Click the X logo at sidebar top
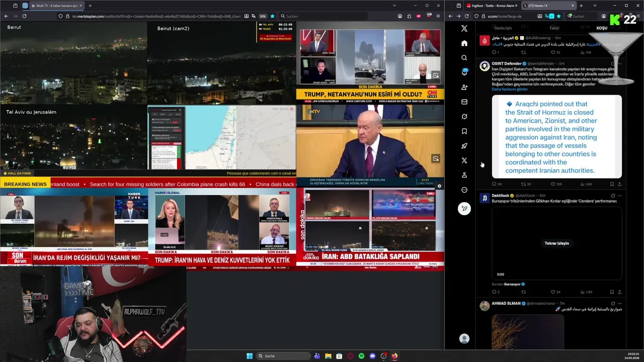The image size is (644, 362). click(464, 29)
